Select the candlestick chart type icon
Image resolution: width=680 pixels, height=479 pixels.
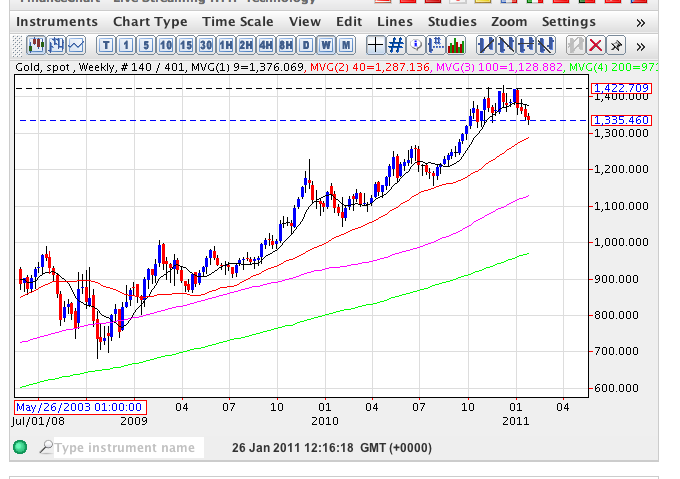coord(36,45)
